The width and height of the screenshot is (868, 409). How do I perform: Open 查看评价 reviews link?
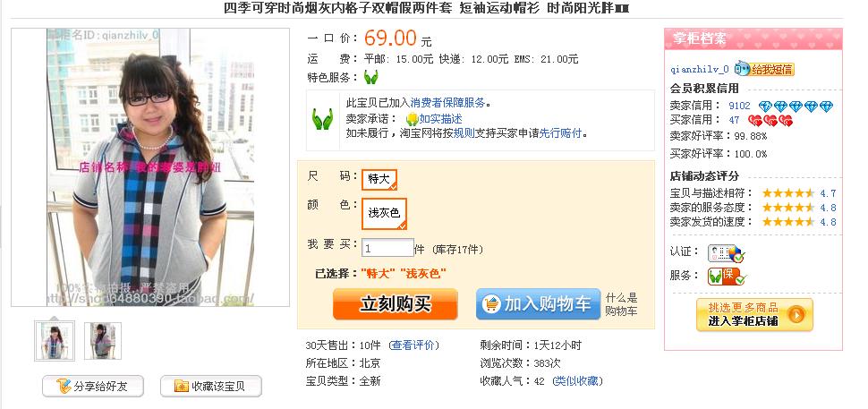[x=414, y=345]
